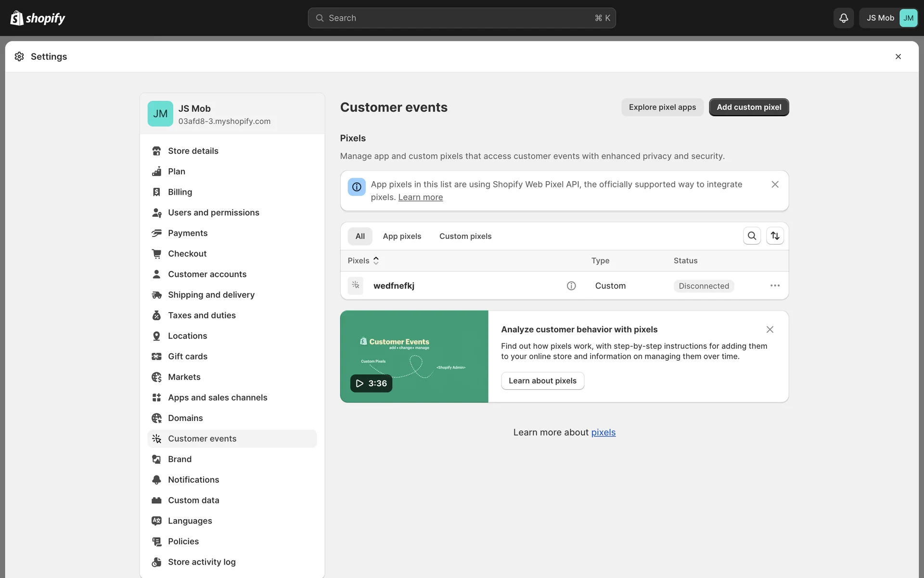Click the sort pixels arrows icon
This screenshot has width=924, height=578.
coord(775,236)
